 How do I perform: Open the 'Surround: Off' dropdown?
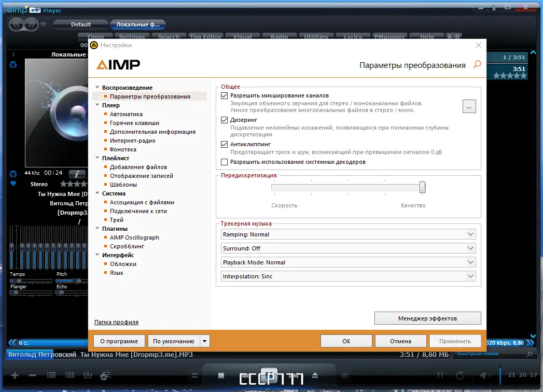pos(348,248)
